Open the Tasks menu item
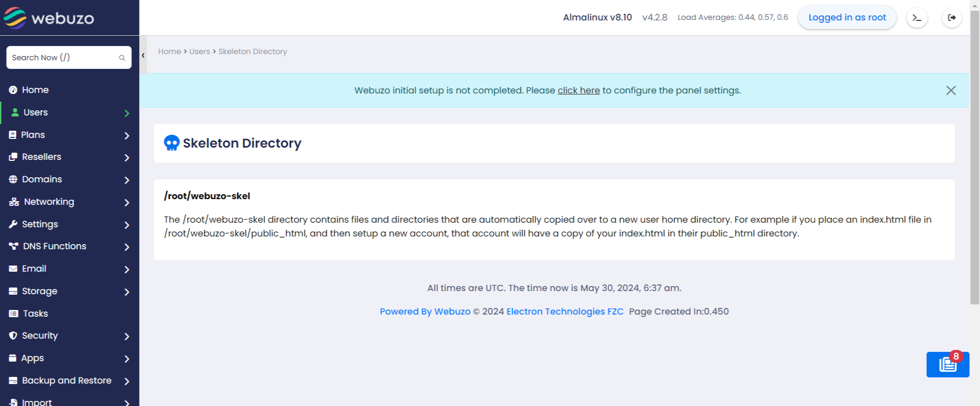 (35, 314)
